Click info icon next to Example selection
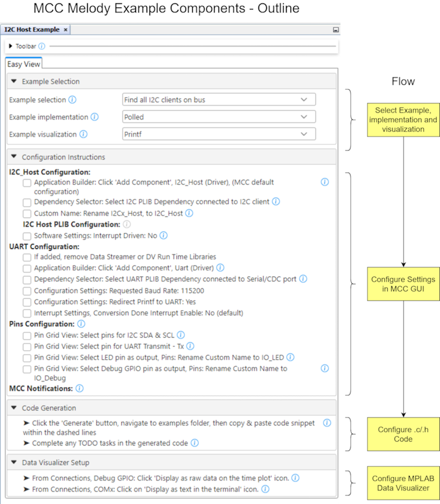Screen dimensions: 440x504 pos(72,100)
